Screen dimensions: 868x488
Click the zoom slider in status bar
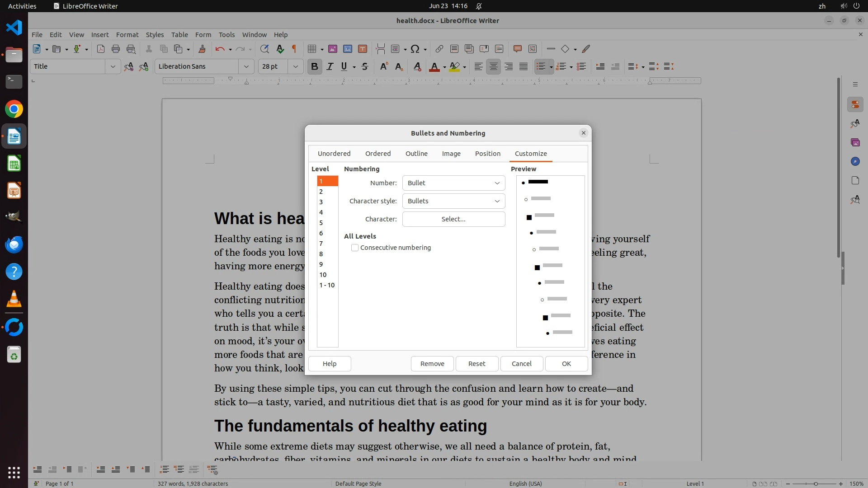pos(815,484)
